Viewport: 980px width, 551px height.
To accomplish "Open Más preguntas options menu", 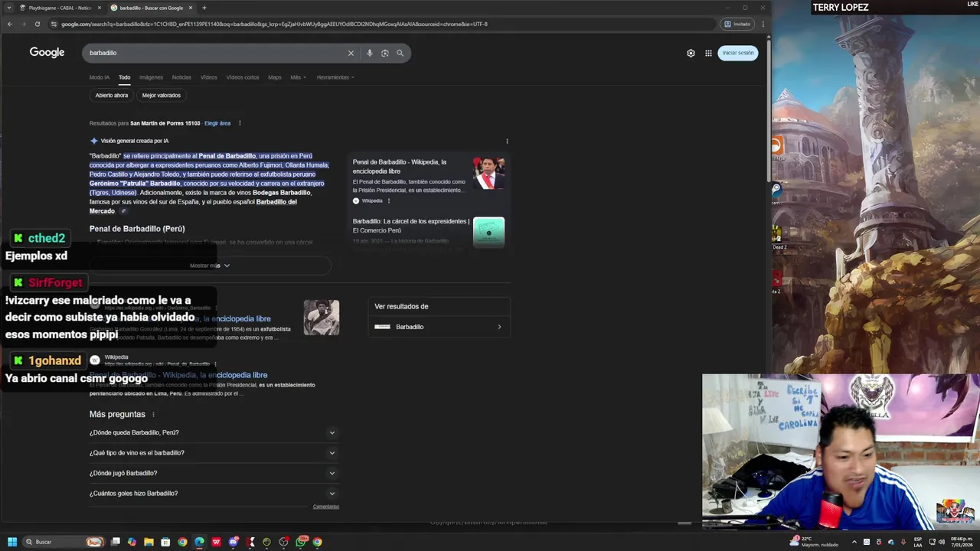I will pyautogui.click(x=153, y=415).
